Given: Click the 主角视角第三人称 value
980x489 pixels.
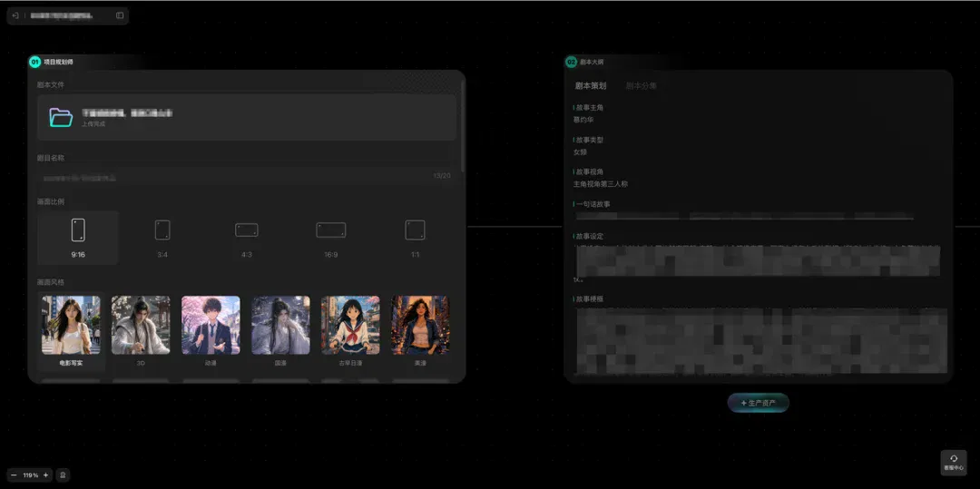Looking at the screenshot, I should [x=600, y=184].
